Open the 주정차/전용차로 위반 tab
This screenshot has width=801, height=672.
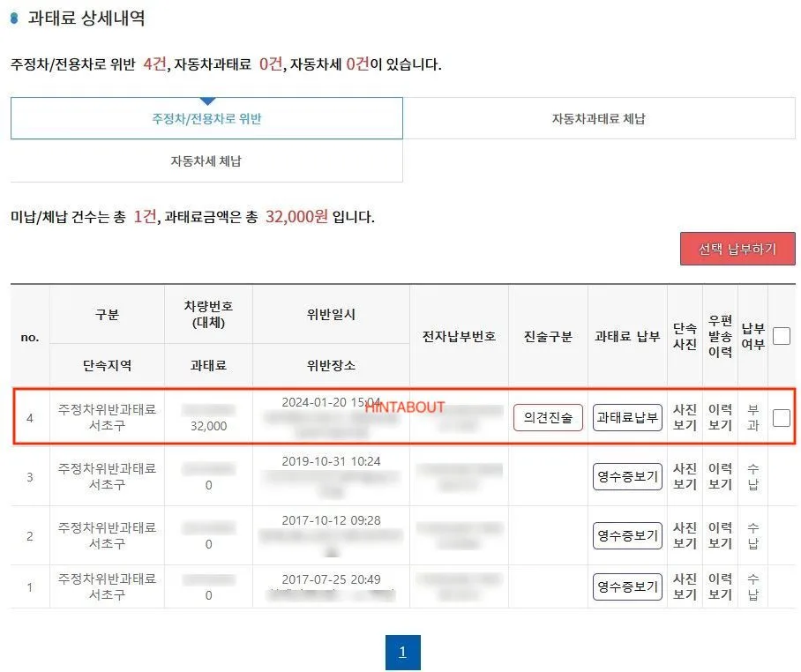click(207, 118)
